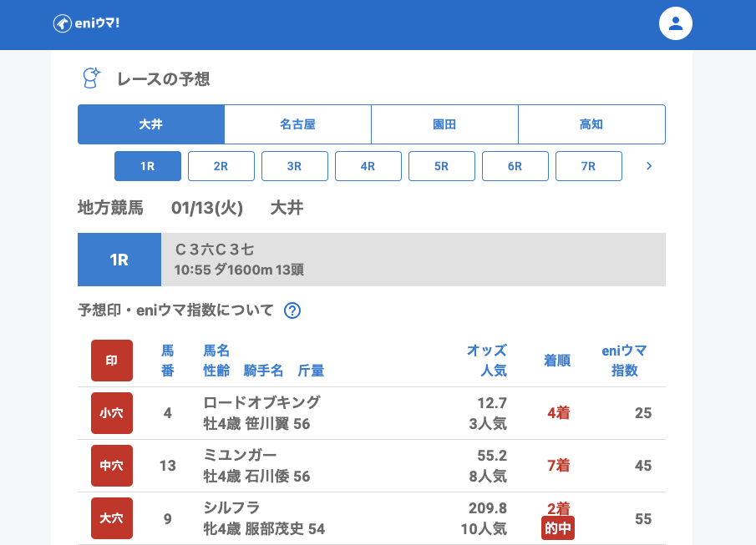Click the eniウマ! logo in header
756x545 pixels.
coord(87,23)
